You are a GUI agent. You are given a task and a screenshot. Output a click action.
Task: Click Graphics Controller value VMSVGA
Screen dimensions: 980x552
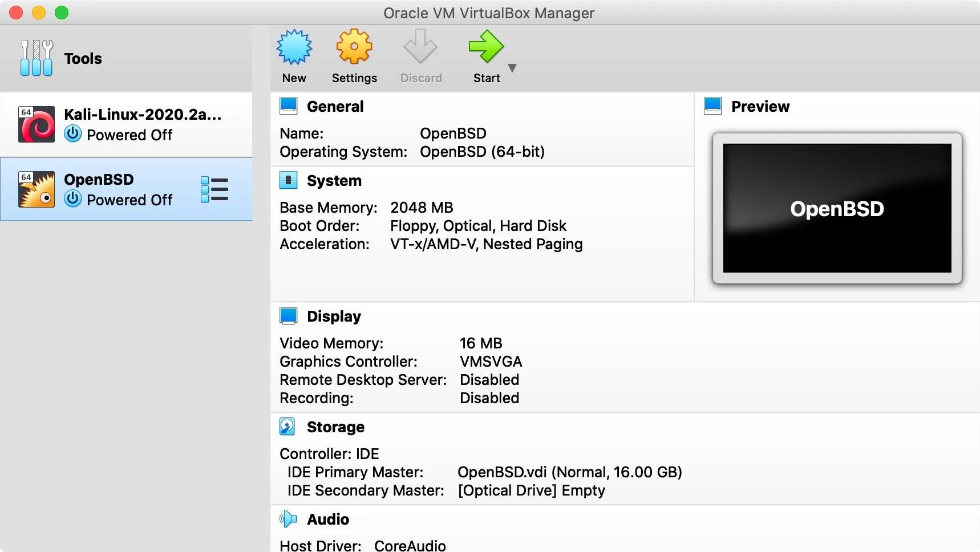pos(491,362)
